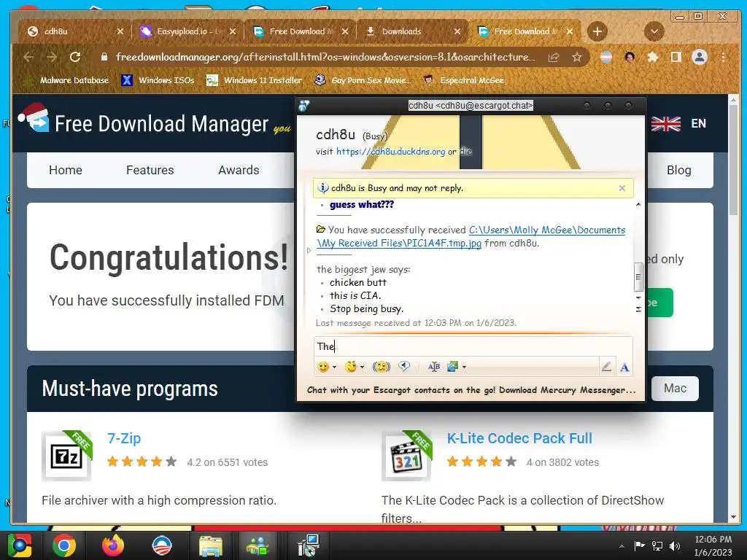Image resolution: width=747 pixels, height=560 pixels.
Task: Click the volume speaker tray icon
Action: (x=675, y=545)
